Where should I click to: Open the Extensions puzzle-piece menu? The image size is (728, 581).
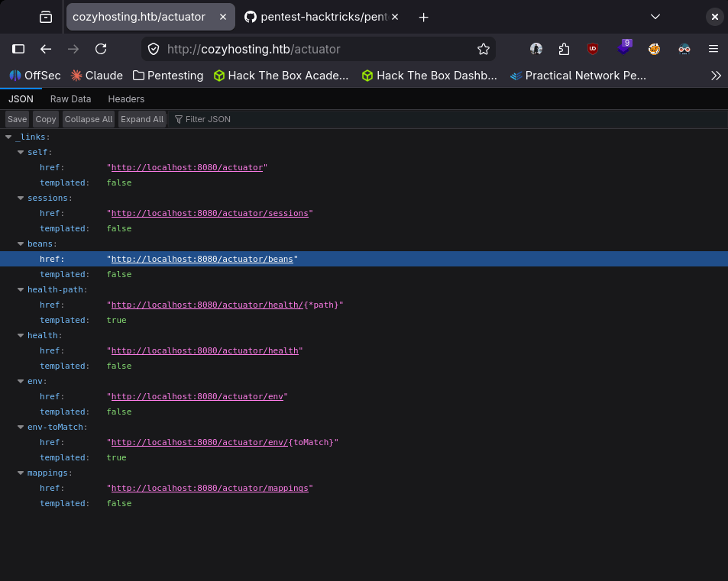(564, 49)
